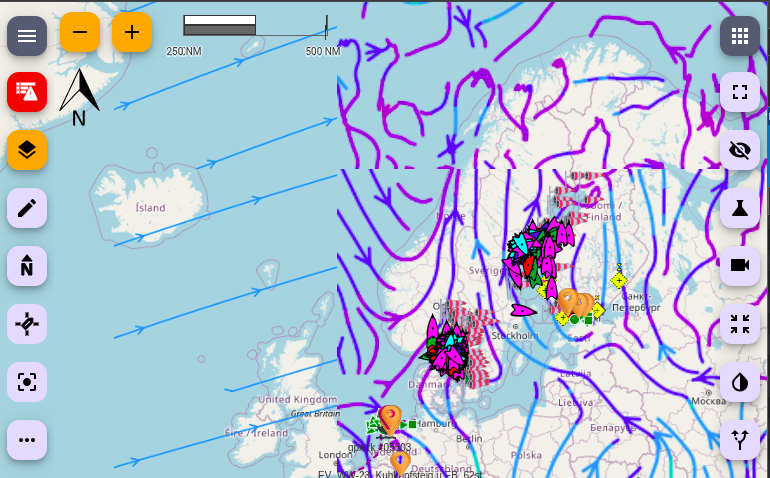Click the Latvija country label
Screen dimensions: 770x478
click(x=576, y=373)
